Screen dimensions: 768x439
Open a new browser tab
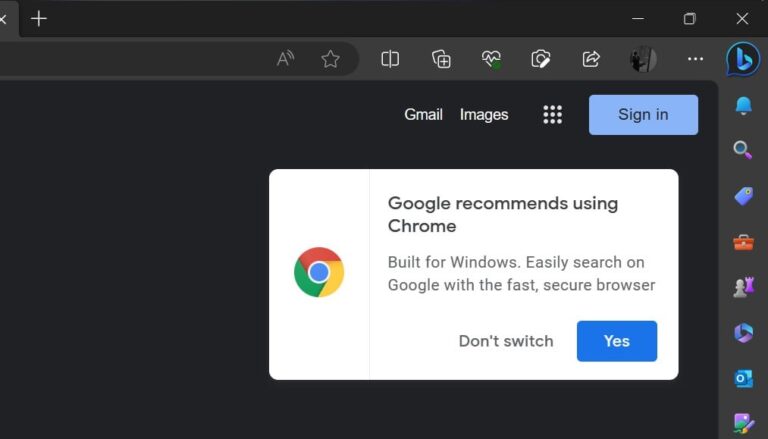[x=39, y=19]
